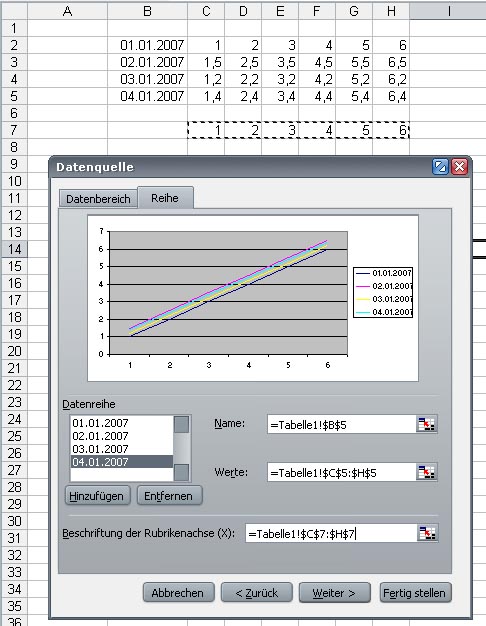The image size is (486, 626).
Task: Switch to the Datenbereich tab
Action: [x=98, y=198]
